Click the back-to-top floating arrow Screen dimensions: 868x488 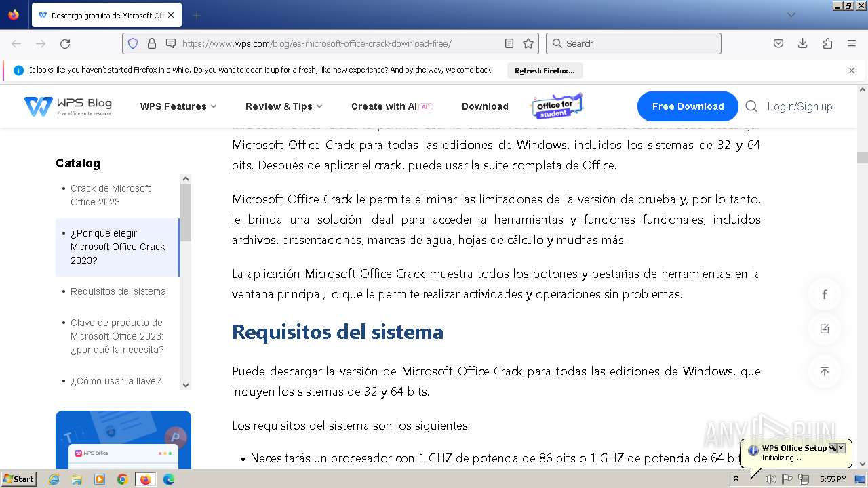pos(825,371)
